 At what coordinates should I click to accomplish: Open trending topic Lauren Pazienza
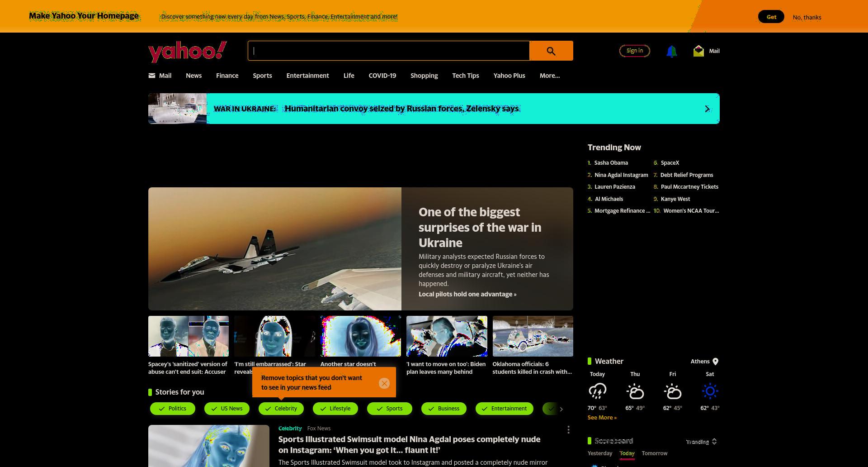[x=615, y=187]
